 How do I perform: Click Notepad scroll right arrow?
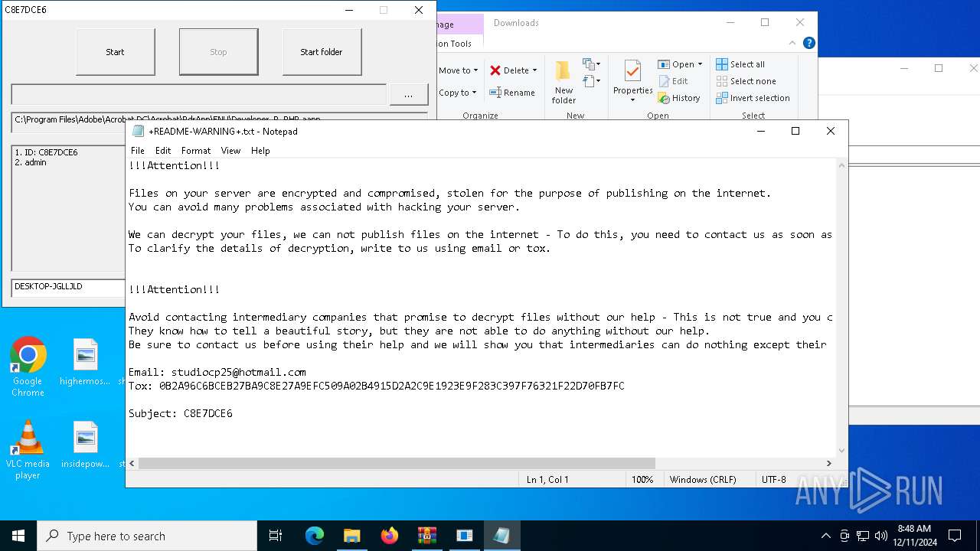coord(828,463)
